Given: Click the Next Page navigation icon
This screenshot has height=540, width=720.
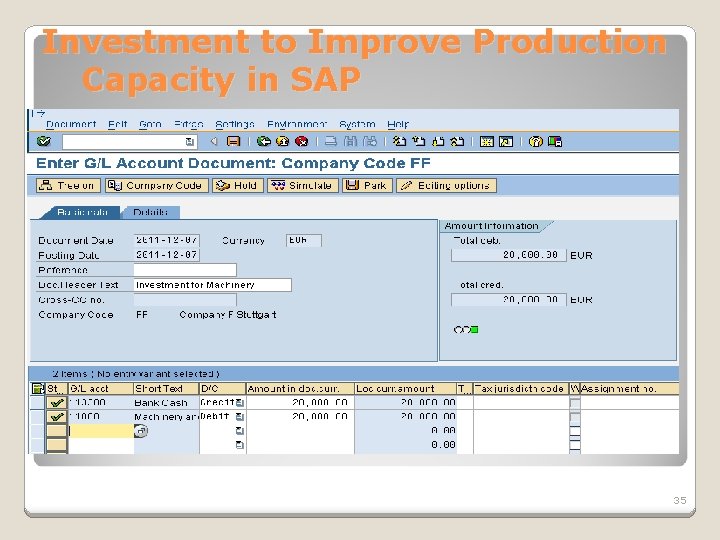Looking at the screenshot, I should 438,141.
